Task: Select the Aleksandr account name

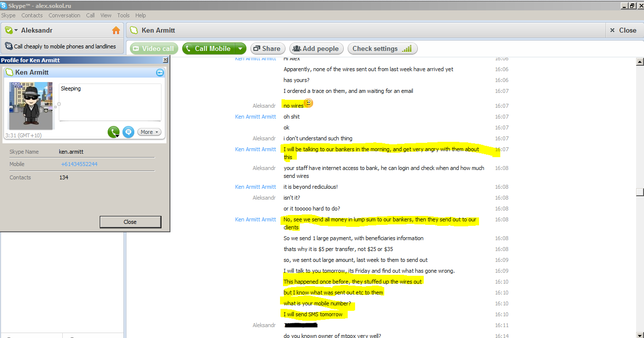Action: pyautogui.click(x=37, y=30)
